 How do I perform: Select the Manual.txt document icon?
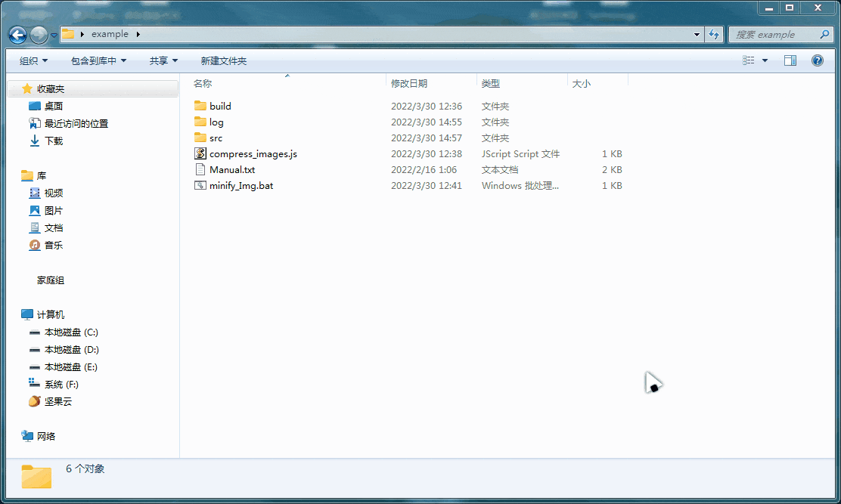coord(200,170)
